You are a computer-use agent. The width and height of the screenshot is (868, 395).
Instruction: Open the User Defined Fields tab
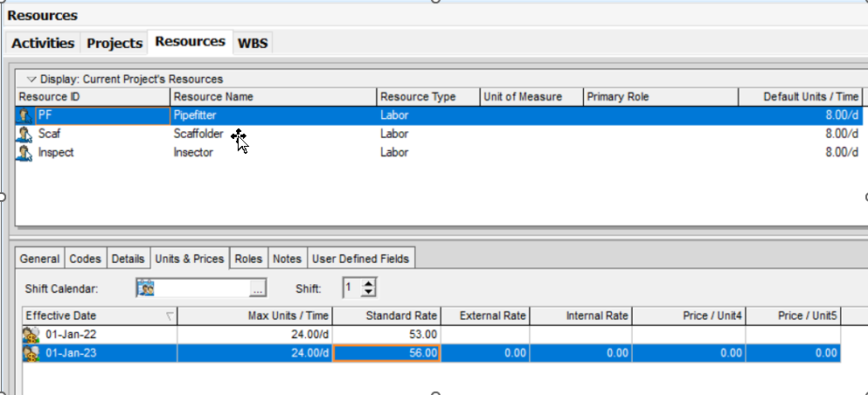click(x=361, y=259)
